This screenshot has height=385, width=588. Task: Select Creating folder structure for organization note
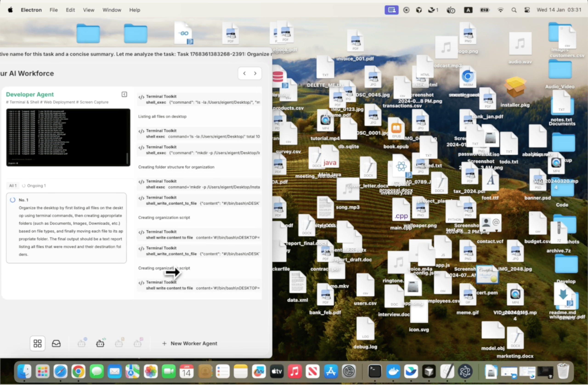tap(176, 167)
